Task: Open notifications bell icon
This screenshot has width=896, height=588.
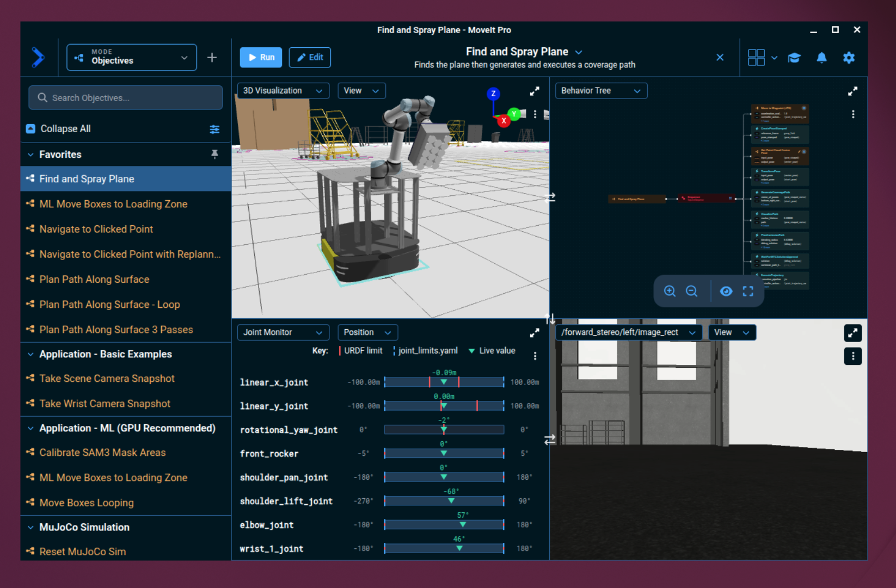Action: [x=821, y=57]
